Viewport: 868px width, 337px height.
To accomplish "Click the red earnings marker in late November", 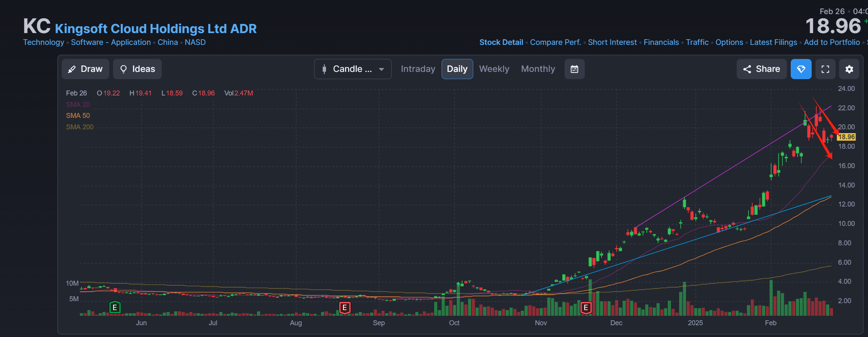I will (586, 307).
